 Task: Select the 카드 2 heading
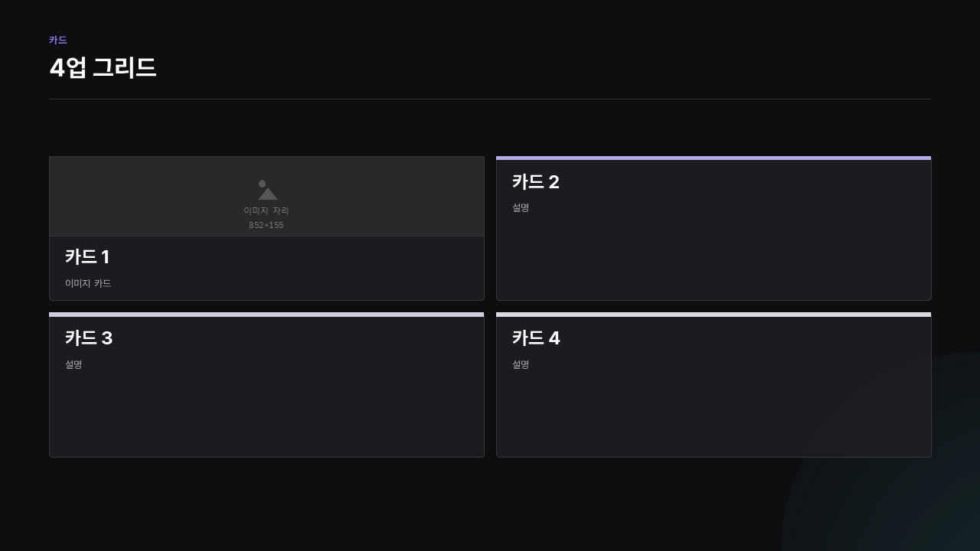(536, 182)
